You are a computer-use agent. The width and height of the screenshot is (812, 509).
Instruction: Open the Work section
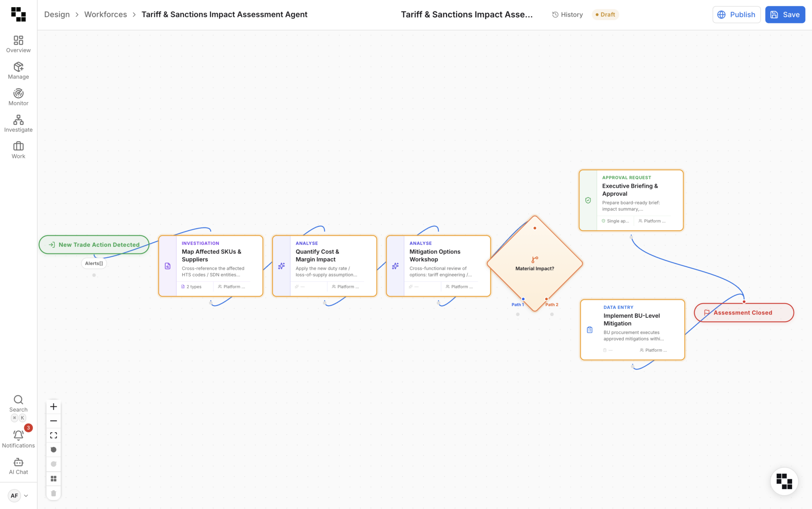click(x=18, y=150)
